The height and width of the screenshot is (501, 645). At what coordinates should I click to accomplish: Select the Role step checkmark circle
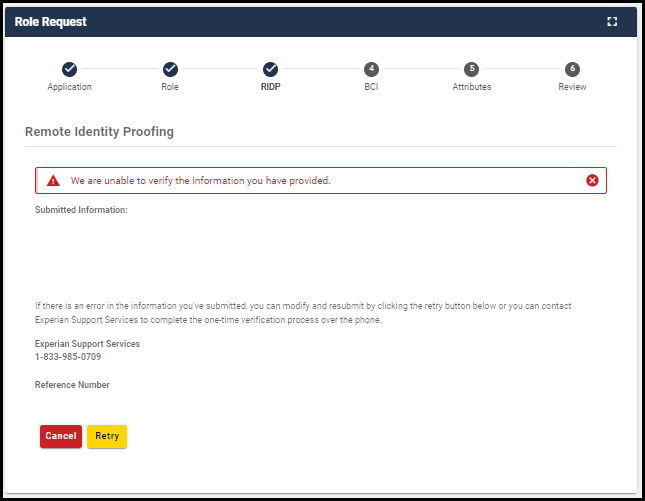coord(170,69)
